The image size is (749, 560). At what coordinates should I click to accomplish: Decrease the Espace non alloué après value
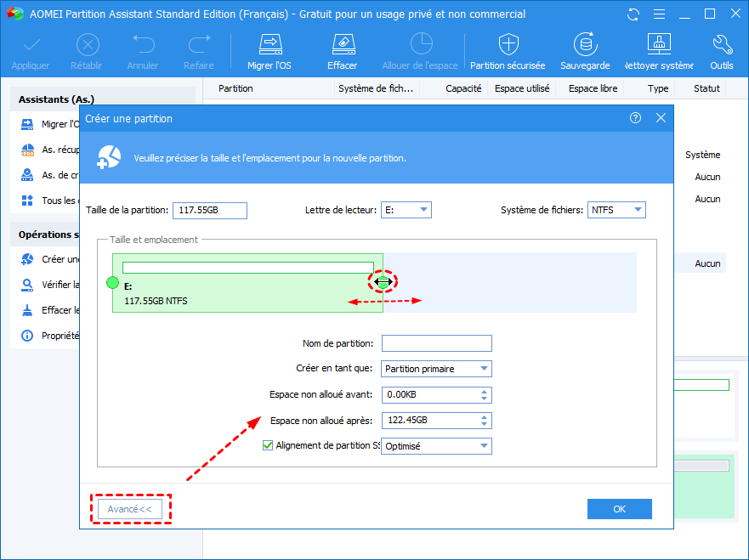pos(485,424)
